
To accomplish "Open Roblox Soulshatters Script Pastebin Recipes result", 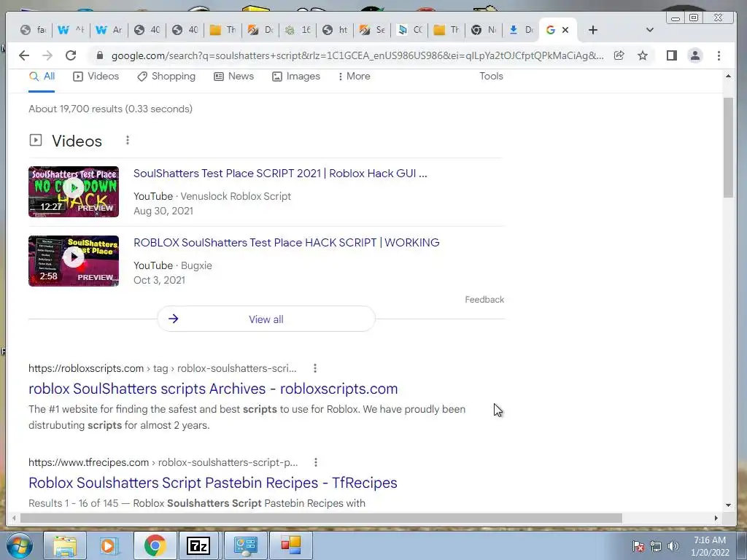I will tap(213, 483).
